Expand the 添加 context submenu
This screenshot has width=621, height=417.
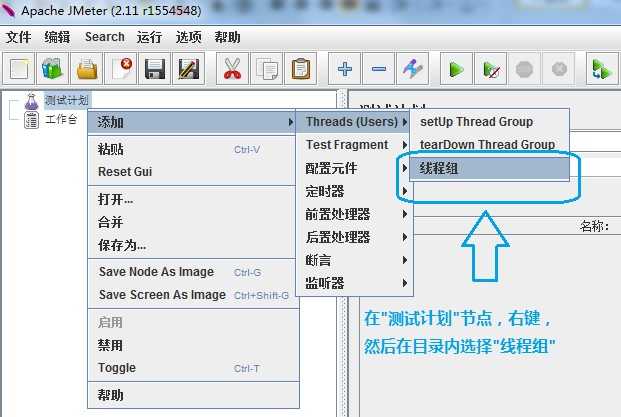pos(192,122)
